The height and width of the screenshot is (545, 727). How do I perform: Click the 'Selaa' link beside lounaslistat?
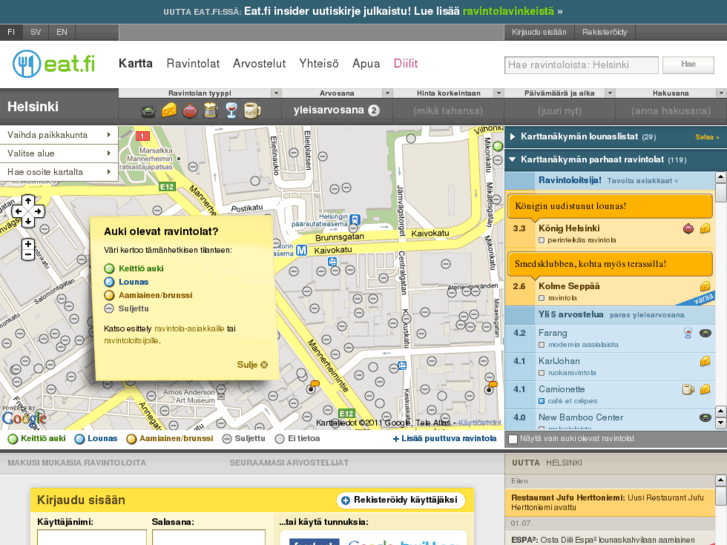pos(707,137)
